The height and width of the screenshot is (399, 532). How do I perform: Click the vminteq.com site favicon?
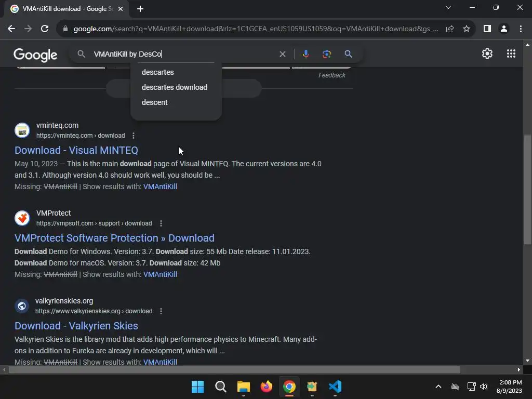22,130
